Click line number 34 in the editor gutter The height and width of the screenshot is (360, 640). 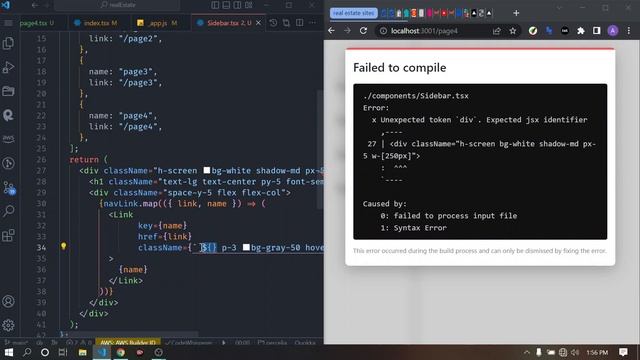tap(41, 247)
